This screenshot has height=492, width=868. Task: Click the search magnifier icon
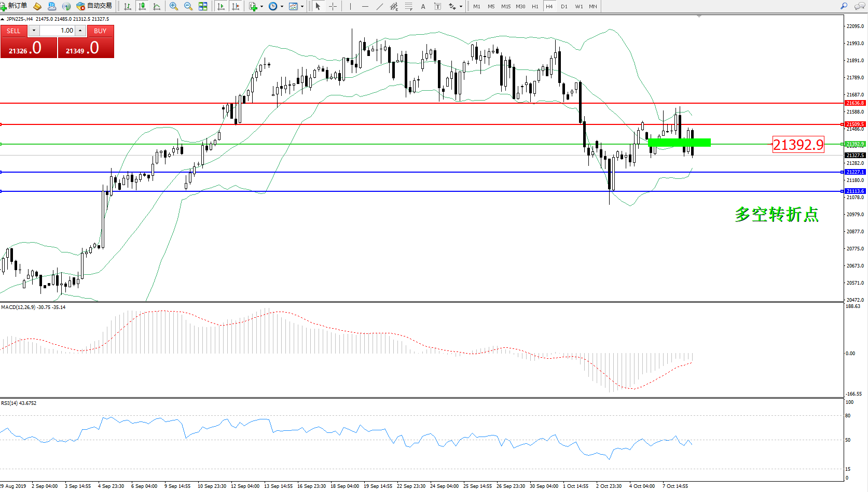pos(844,6)
